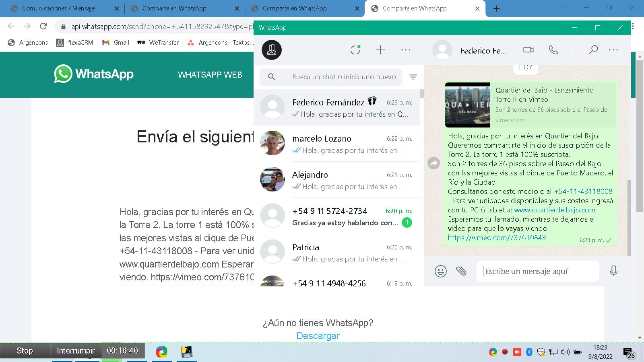644x362 pixels.
Task: Start a video call with Federico
Action: [528, 50]
